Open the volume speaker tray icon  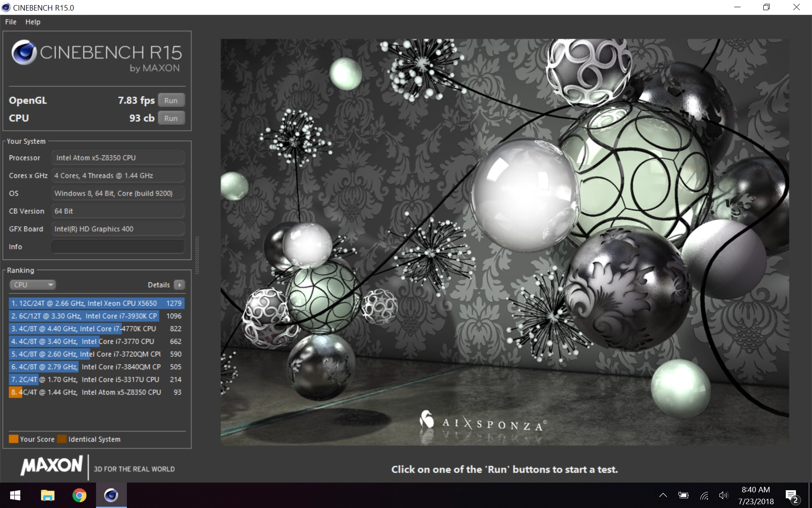724,495
